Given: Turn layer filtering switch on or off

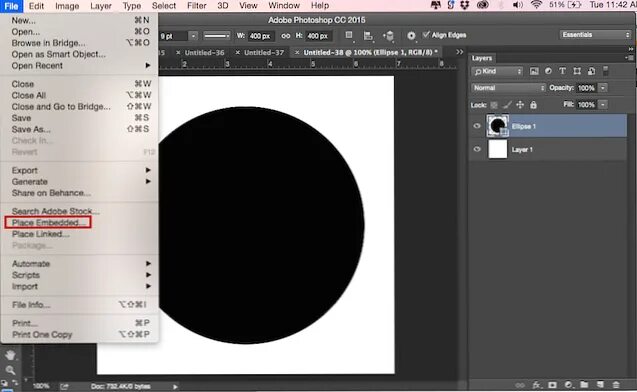Looking at the screenshot, I should click(605, 71).
